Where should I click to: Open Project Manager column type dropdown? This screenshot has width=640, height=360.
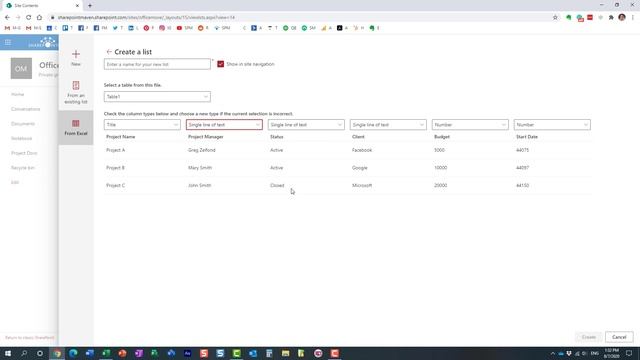point(224,124)
